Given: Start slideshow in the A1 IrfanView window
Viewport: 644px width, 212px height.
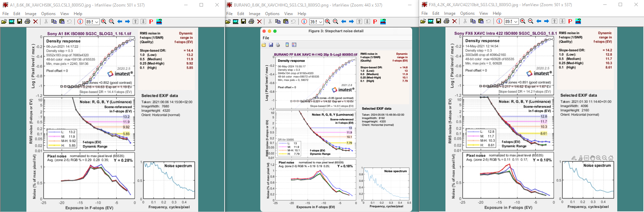Looking at the screenshot, I should (12, 22).
